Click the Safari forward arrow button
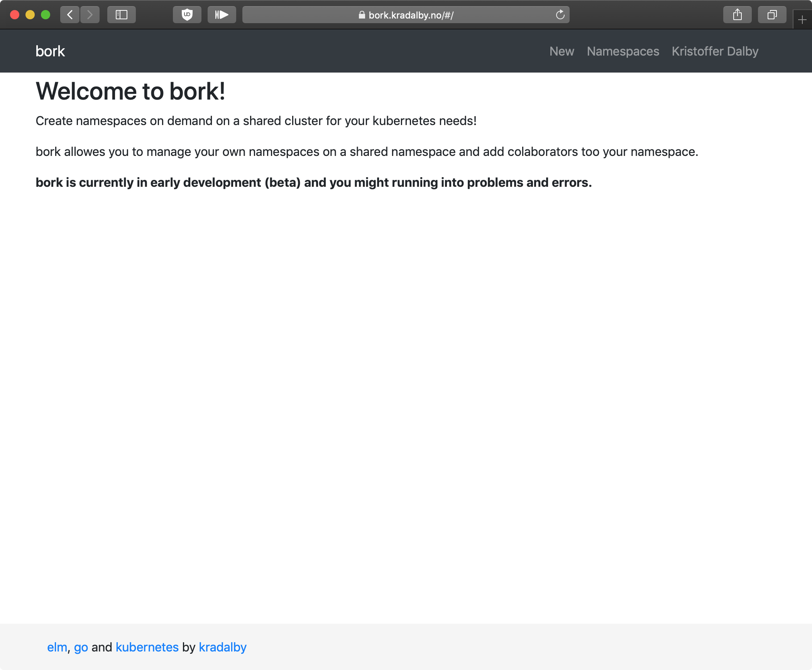The width and height of the screenshot is (812, 670). pyautogui.click(x=90, y=15)
